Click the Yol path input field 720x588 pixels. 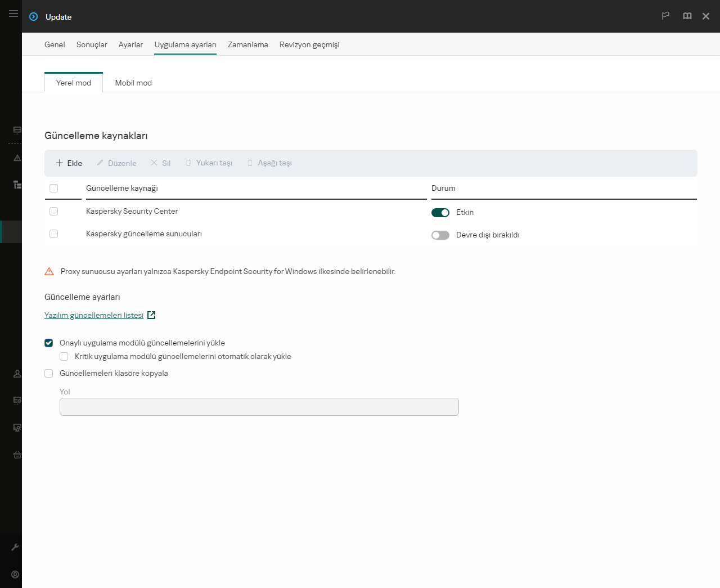pos(259,407)
